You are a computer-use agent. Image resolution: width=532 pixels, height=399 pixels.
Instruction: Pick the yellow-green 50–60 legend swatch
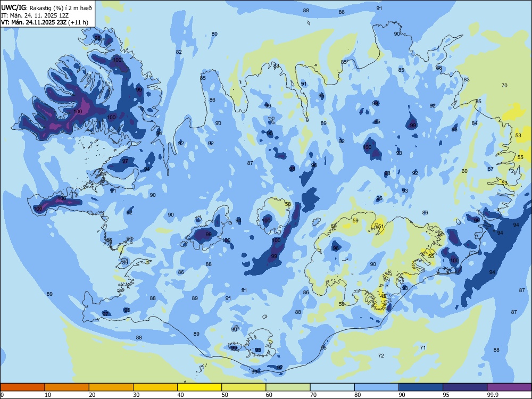pos(244,387)
